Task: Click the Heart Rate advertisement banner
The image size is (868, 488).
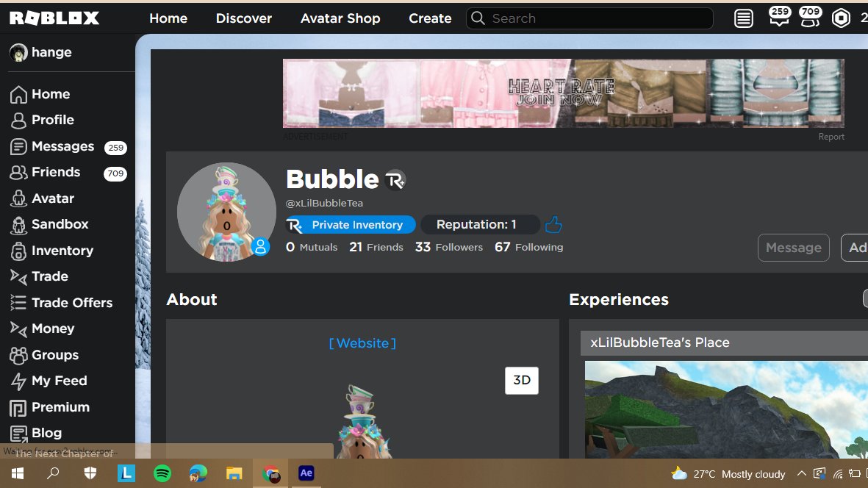Action: (564, 93)
